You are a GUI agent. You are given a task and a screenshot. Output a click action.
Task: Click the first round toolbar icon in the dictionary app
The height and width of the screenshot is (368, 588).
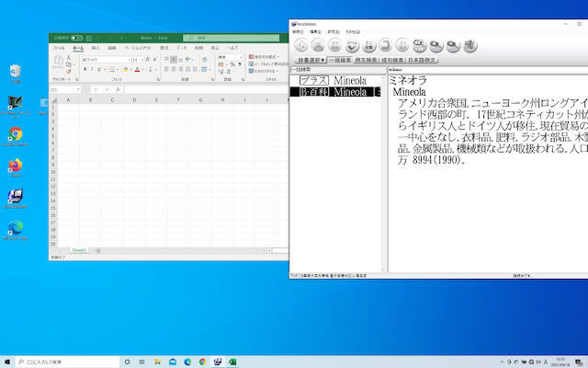pyautogui.click(x=300, y=44)
